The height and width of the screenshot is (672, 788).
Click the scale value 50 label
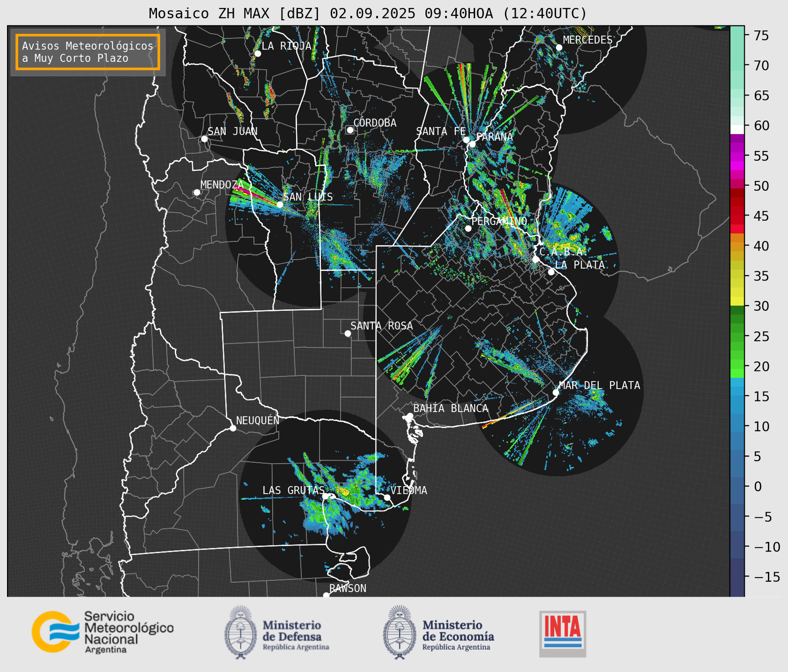click(761, 186)
